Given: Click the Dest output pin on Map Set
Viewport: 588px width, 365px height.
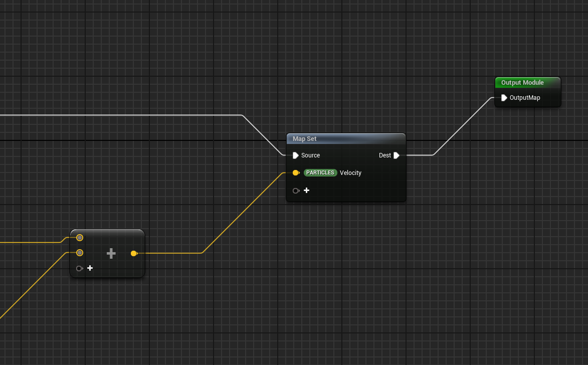Looking at the screenshot, I should point(397,155).
